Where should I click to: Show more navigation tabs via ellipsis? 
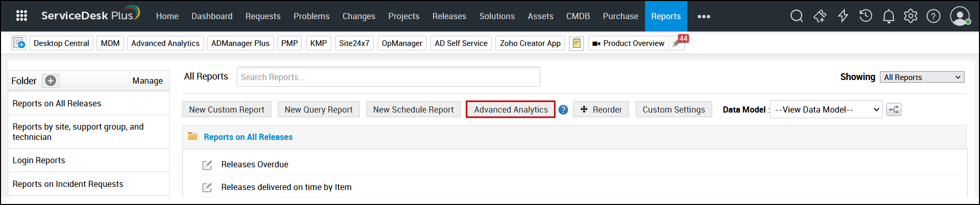coord(704,17)
